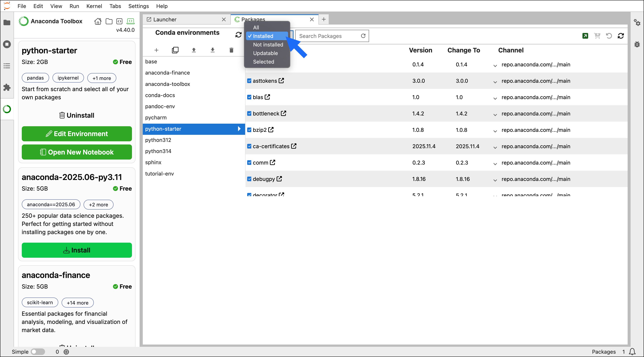Click the Edit Environment button
The width and height of the screenshot is (644, 357).
77,134
